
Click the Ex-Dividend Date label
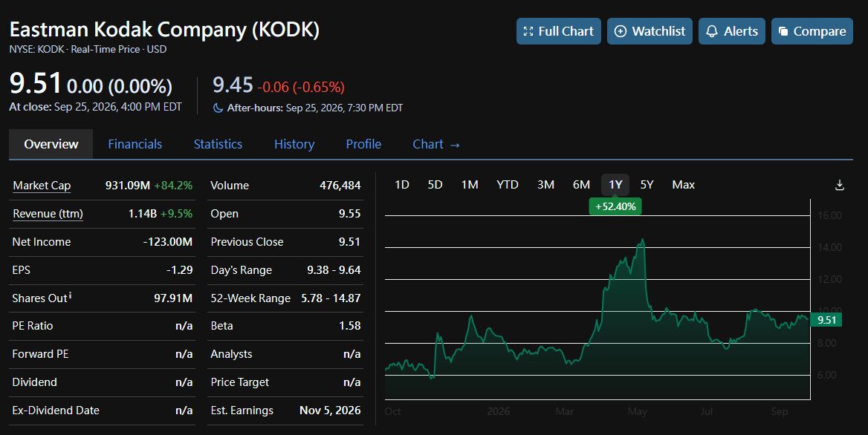[x=56, y=411]
